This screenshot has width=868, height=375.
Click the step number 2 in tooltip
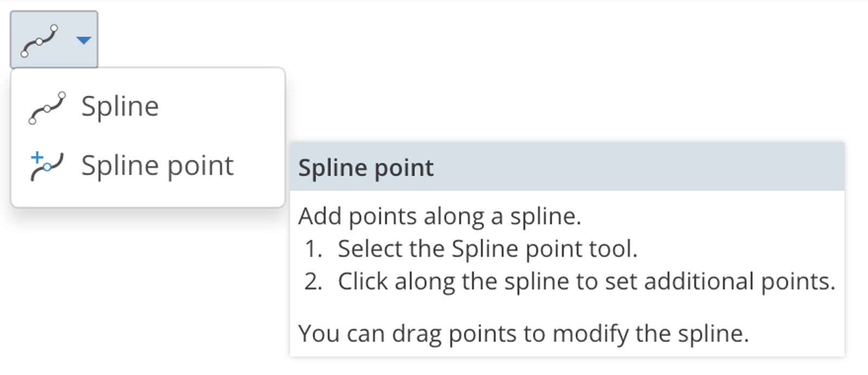click(x=313, y=282)
